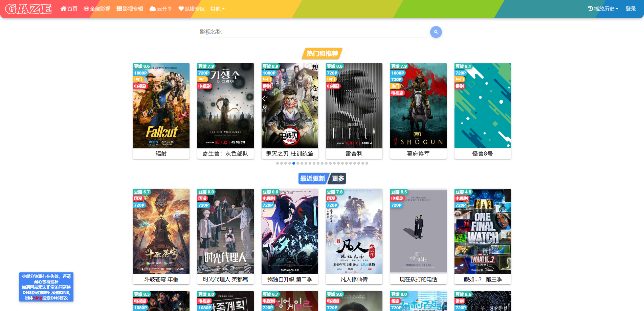Click the red bing link in notice
Screen dimensions: 644x311
(x=38, y=298)
